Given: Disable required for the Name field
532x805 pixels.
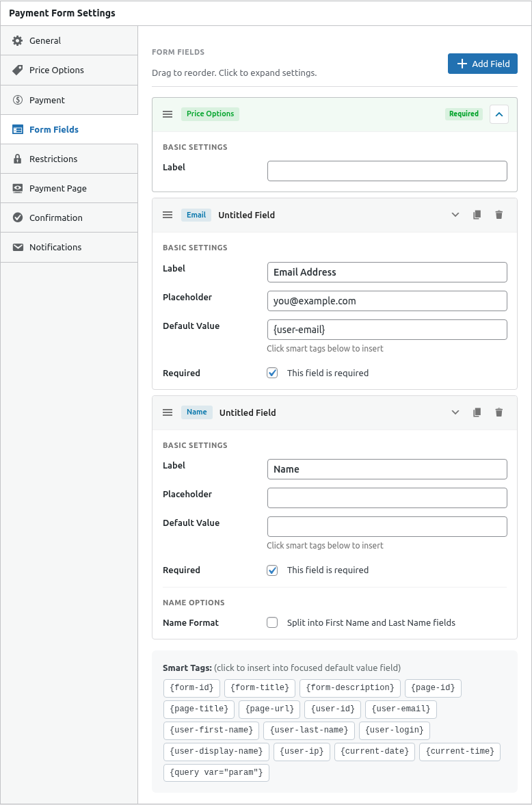Looking at the screenshot, I should pyautogui.click(x=272, y=570).
